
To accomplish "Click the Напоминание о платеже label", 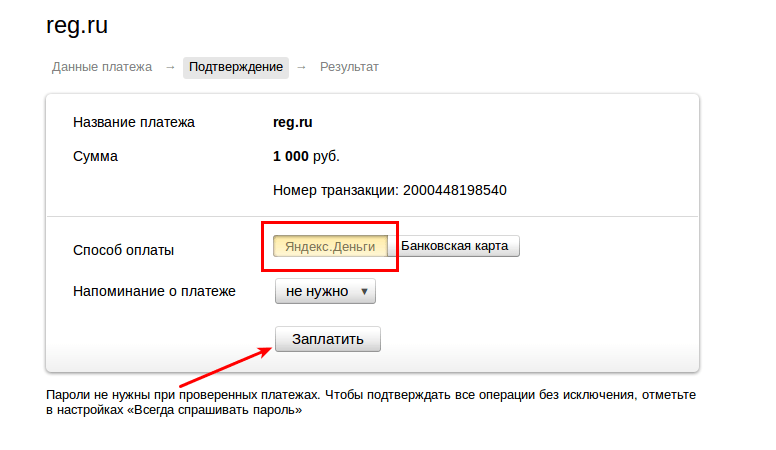I will pyautogui.click(x=154, y=291).
